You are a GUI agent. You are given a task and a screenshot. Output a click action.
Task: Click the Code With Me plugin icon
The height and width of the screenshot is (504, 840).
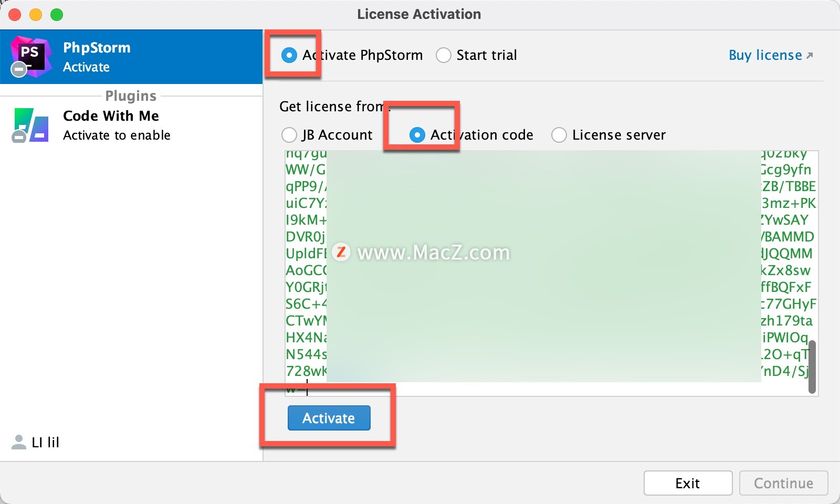coord(31,125)
